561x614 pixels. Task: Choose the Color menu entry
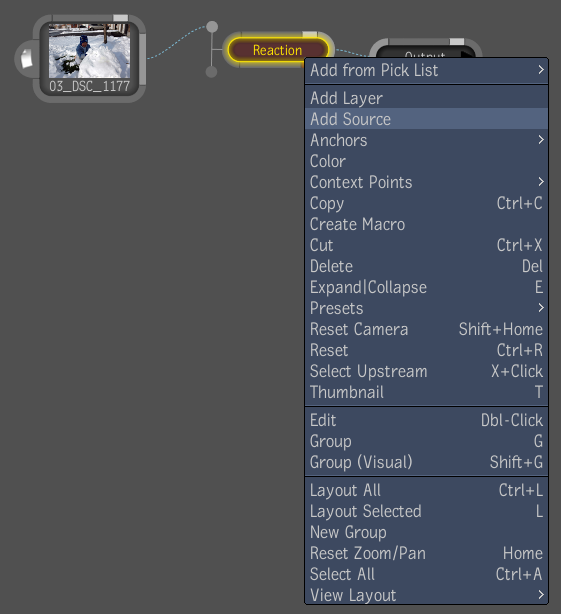(x=426, y=161)
